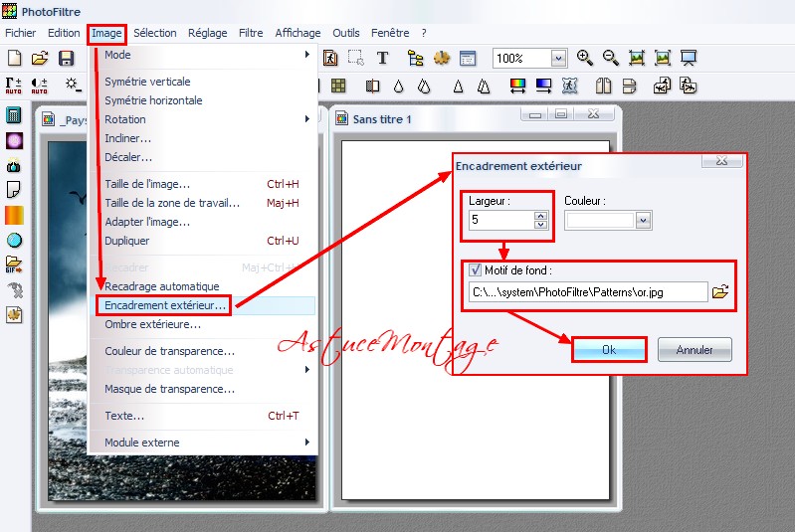The width and height of the screenshot is (795, 532).
Task: Click the olive grid toolbar icon
Action: point(338,86)
